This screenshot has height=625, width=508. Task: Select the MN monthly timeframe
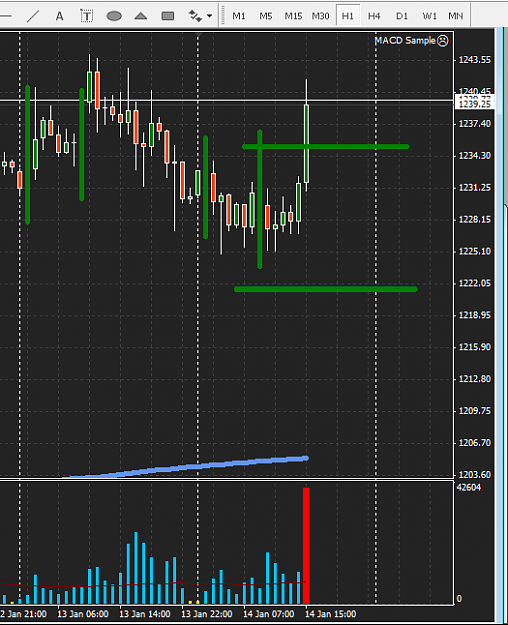coord(456,16)
